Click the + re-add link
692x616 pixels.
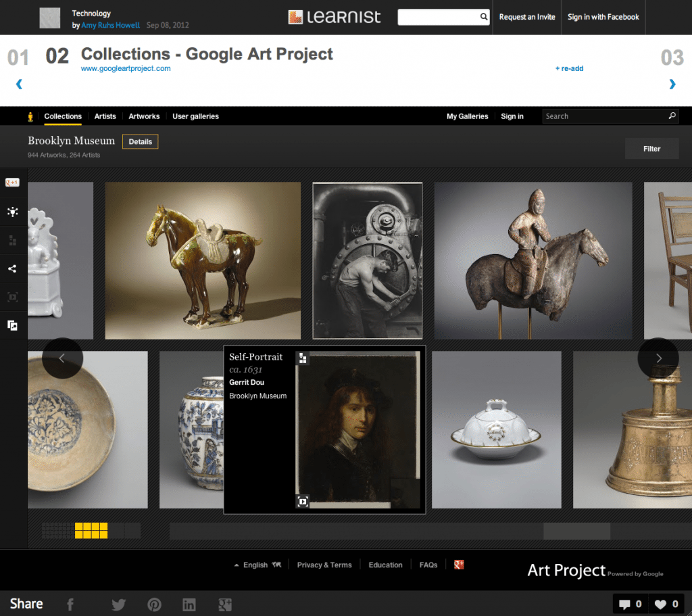coord(569,68)
